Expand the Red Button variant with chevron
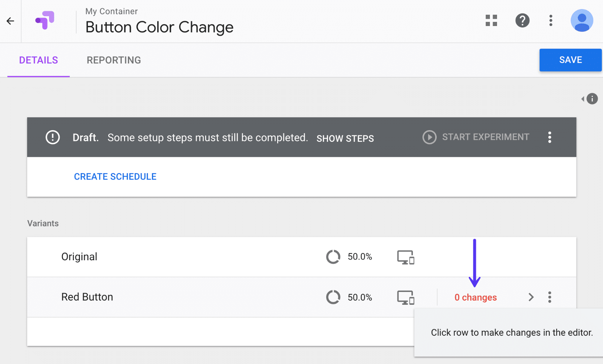 531,297
